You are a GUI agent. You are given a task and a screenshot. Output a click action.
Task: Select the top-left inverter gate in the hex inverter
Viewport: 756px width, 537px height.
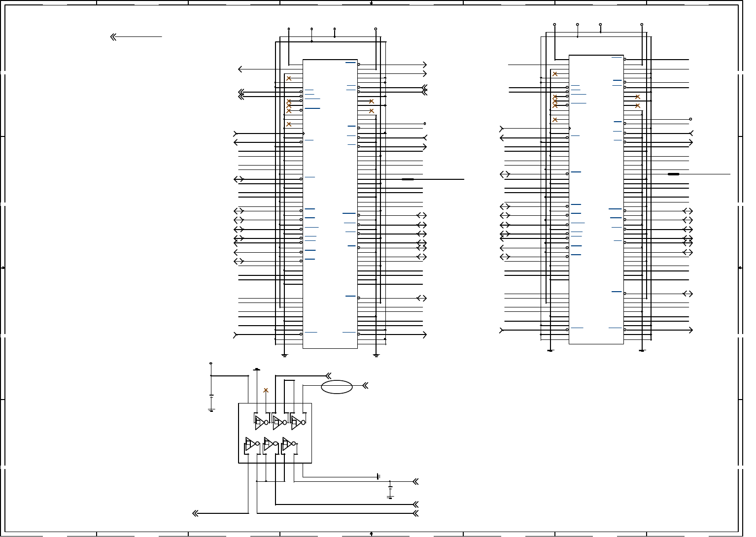click(261, 422)
